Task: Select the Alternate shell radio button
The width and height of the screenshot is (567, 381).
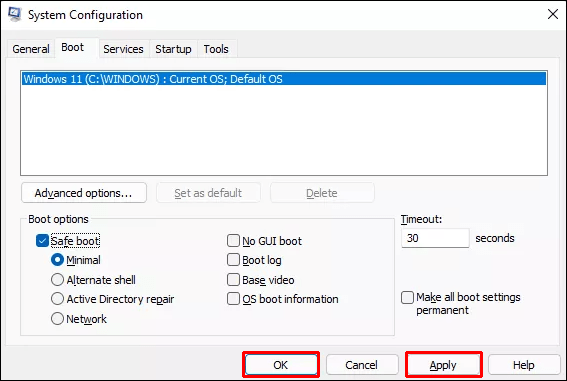Action: 57,280
